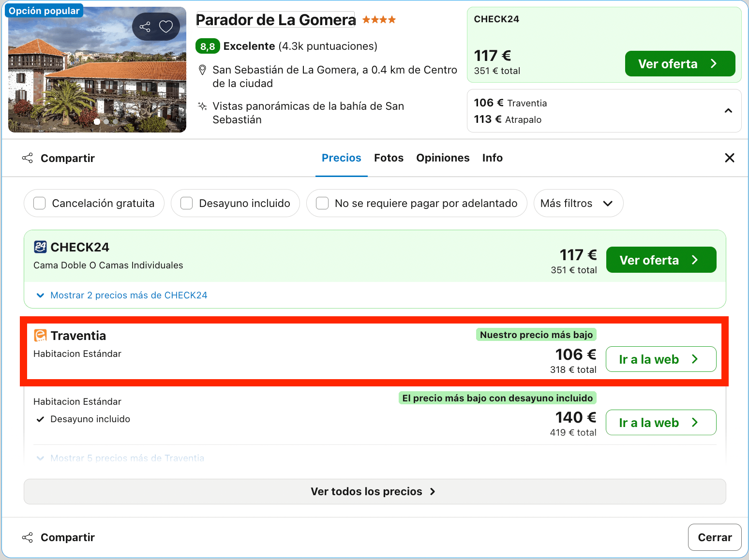Close the details panel with X

(730, 158)
